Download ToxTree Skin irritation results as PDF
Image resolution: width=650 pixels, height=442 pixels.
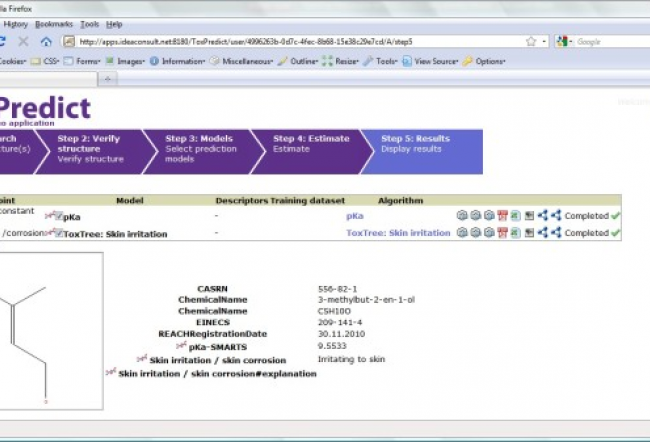[502, 233]
